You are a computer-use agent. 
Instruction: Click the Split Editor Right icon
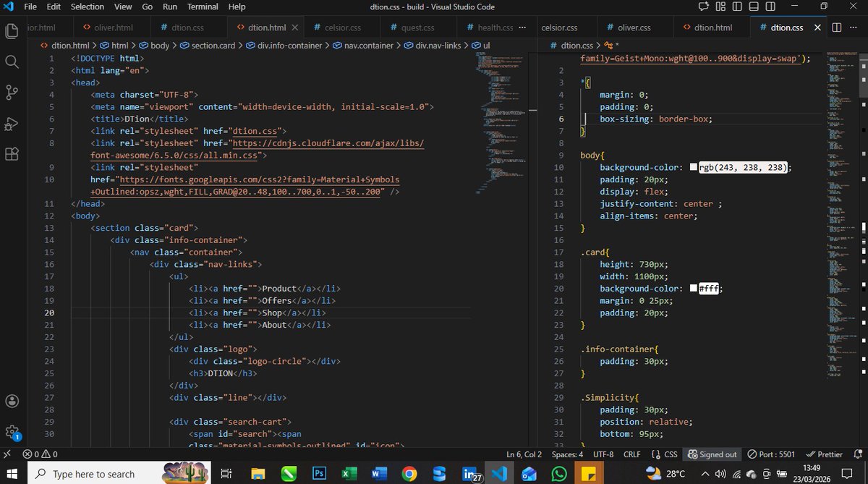click(x=836, y=27)
